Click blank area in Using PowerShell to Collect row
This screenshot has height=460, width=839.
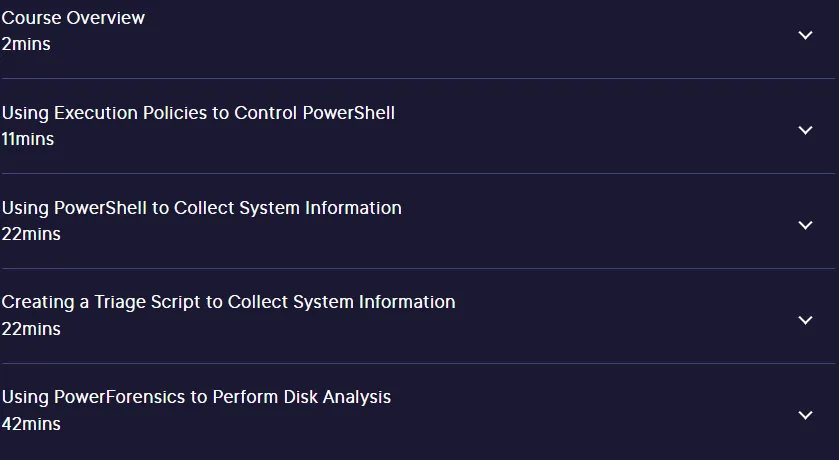point(589,225)
